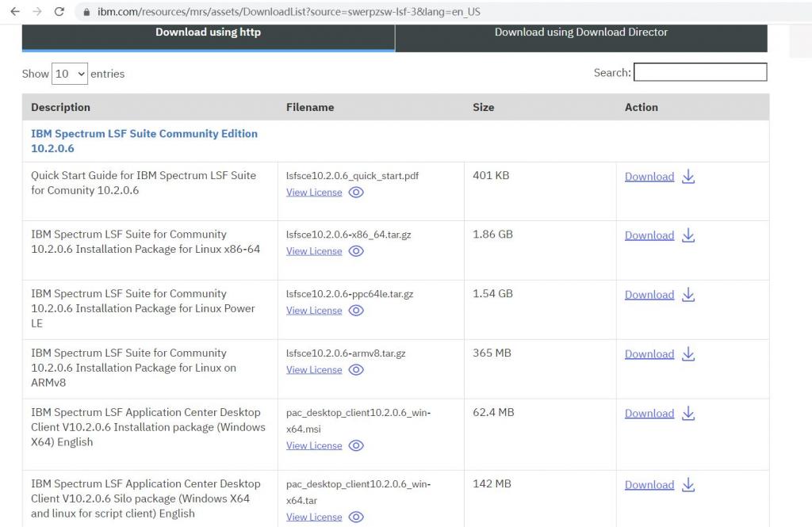Click Download link for ppc64le.tar.gz

click(x=649, y=295)
